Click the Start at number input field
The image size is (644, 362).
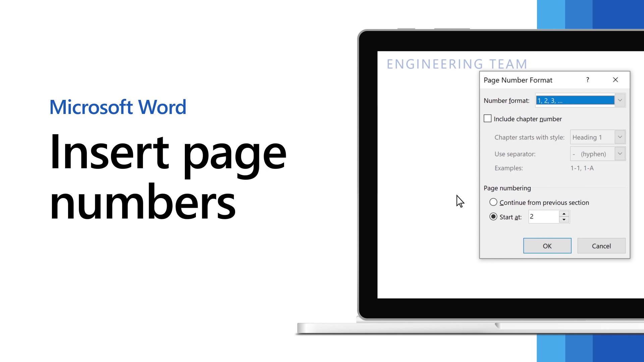point(543,217)
